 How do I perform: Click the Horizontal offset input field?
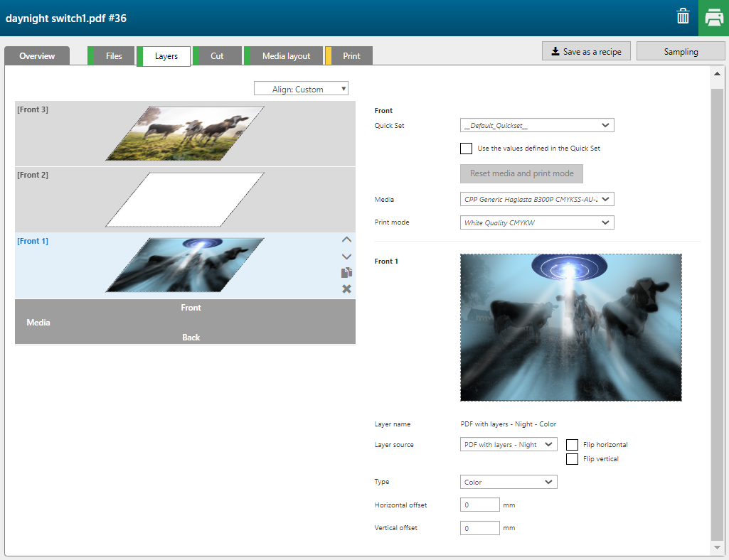480,505
